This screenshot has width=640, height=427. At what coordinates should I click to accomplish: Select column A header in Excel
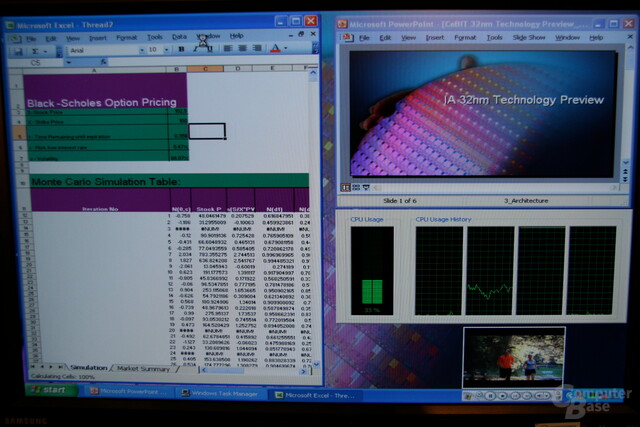point(94,70)
